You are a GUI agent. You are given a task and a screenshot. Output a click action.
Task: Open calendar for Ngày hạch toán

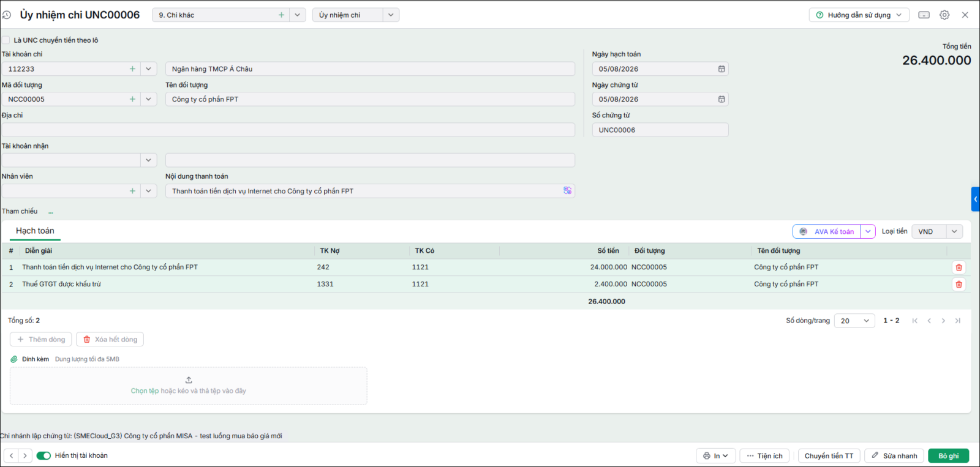click(x=722, y=69)
